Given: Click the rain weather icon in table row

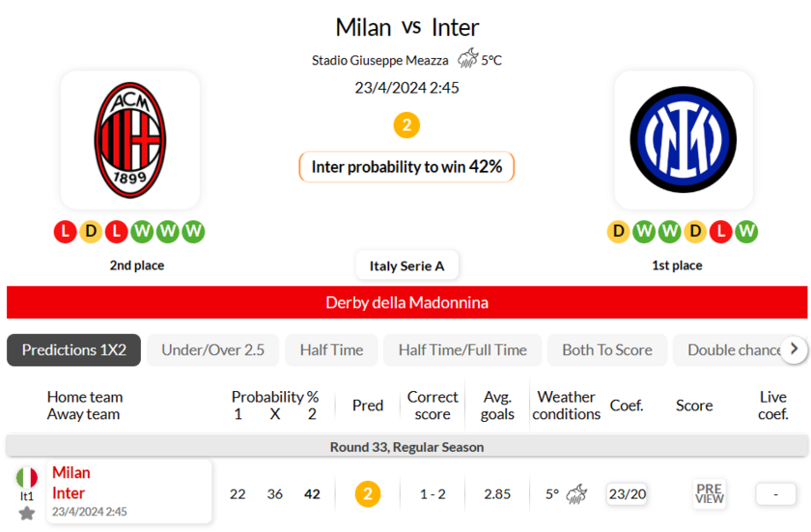Looking at the screenshot, I should click(576, 494).
